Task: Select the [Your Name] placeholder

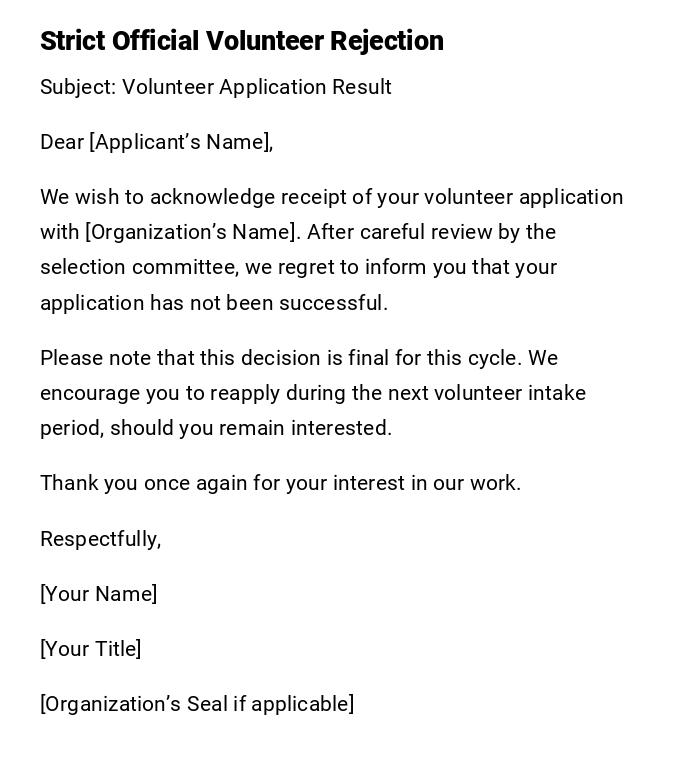Action: coord(98,594)
